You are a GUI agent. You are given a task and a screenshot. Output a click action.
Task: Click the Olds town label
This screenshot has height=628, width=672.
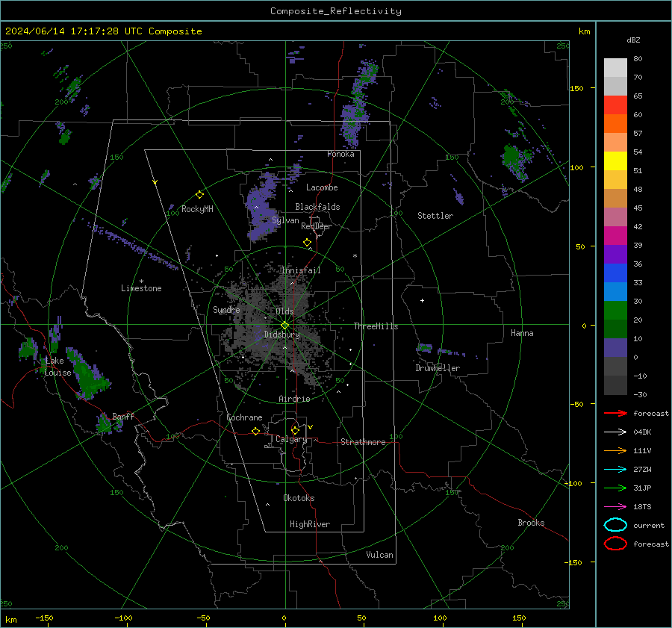point(284,311)
